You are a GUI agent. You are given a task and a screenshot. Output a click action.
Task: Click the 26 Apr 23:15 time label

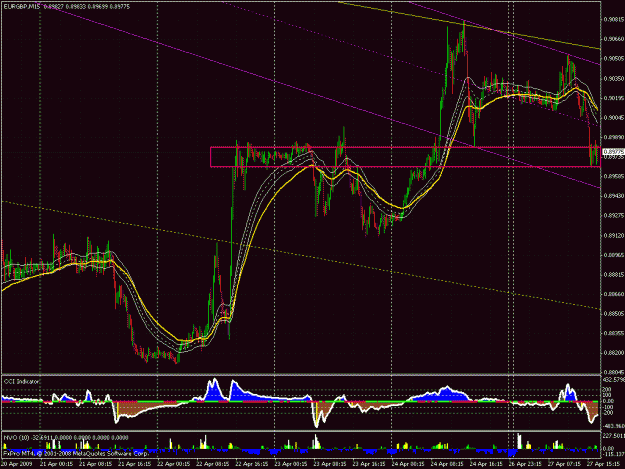(x=525, y=464)
